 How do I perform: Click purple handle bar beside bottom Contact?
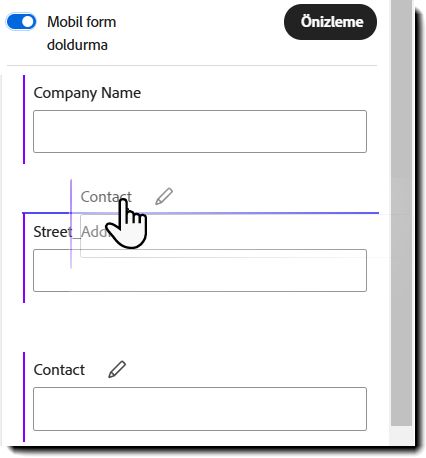24,397
